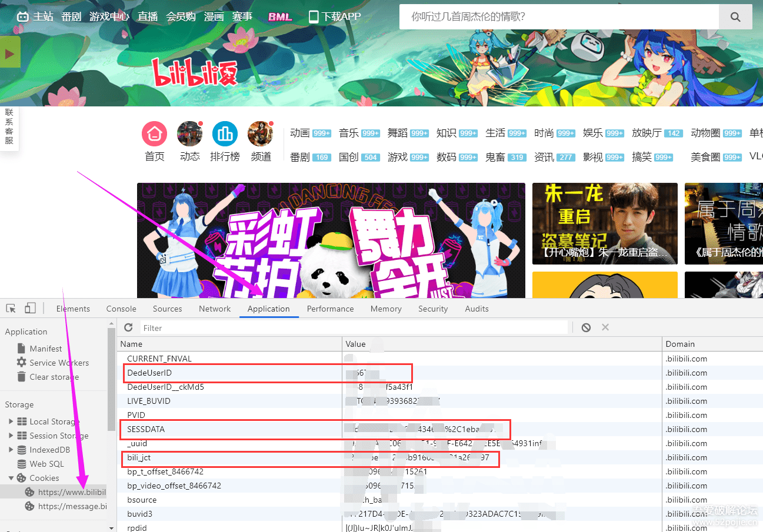Sort by the Value column header
The height and width of the screenshot is (532, 763).
502,344
